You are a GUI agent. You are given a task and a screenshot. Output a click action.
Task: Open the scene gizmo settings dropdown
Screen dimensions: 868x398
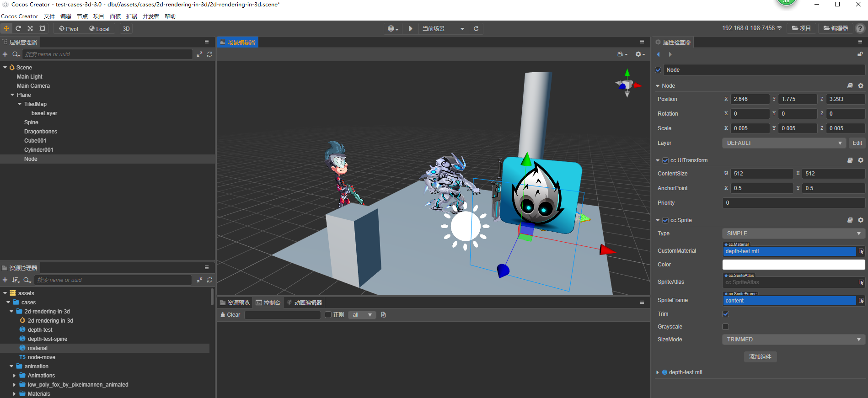(640, 54)
